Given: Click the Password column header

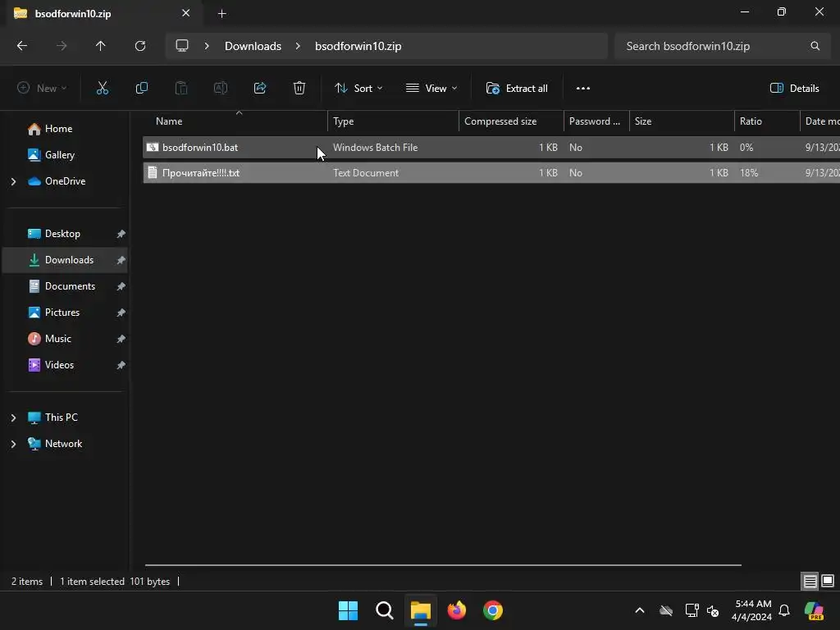Looking at the screenshot, I should coord(596,121).
